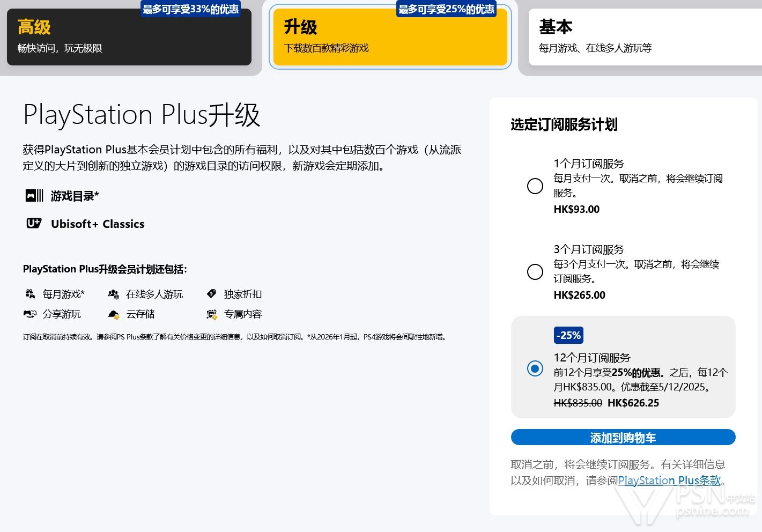Click the Game Catalog (游戏目录) icon
762x532 pixels.
click(34, 196)
